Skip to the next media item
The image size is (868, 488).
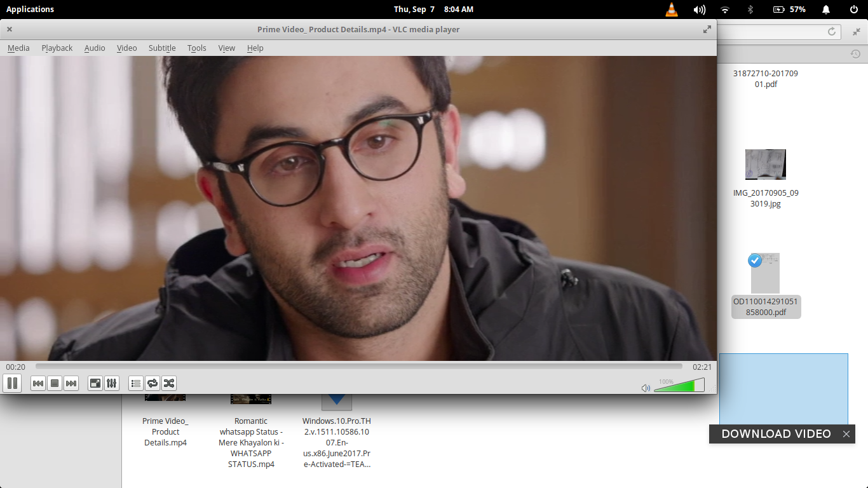(x=71, y=383)
